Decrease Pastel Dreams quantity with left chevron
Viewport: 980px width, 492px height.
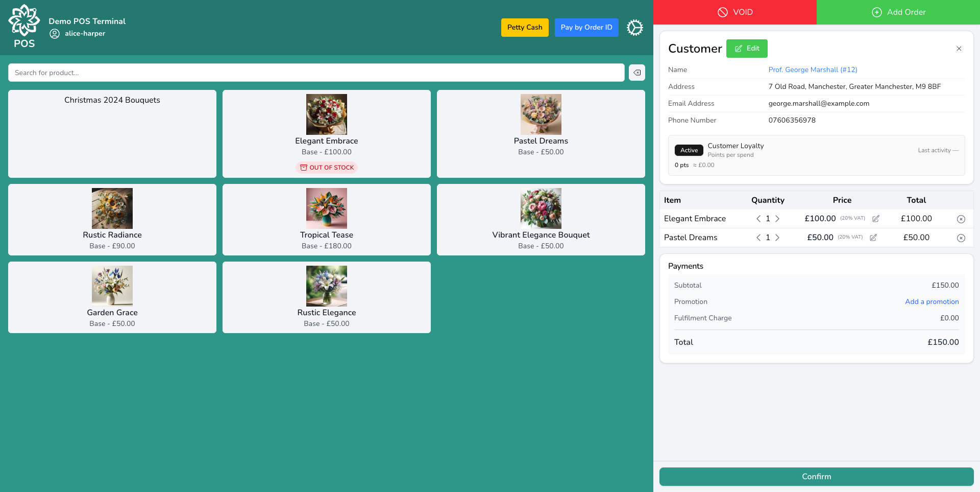(758, 238)
